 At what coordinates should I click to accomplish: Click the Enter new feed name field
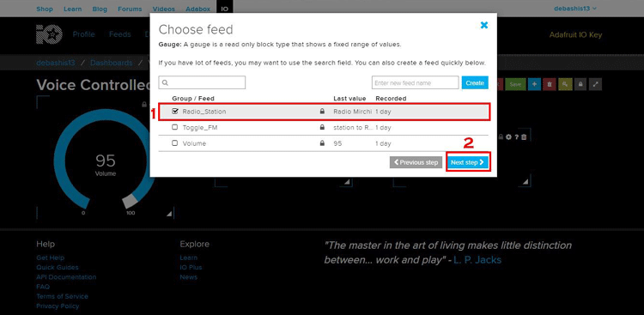pyautogui.click(x=416, y=82)
